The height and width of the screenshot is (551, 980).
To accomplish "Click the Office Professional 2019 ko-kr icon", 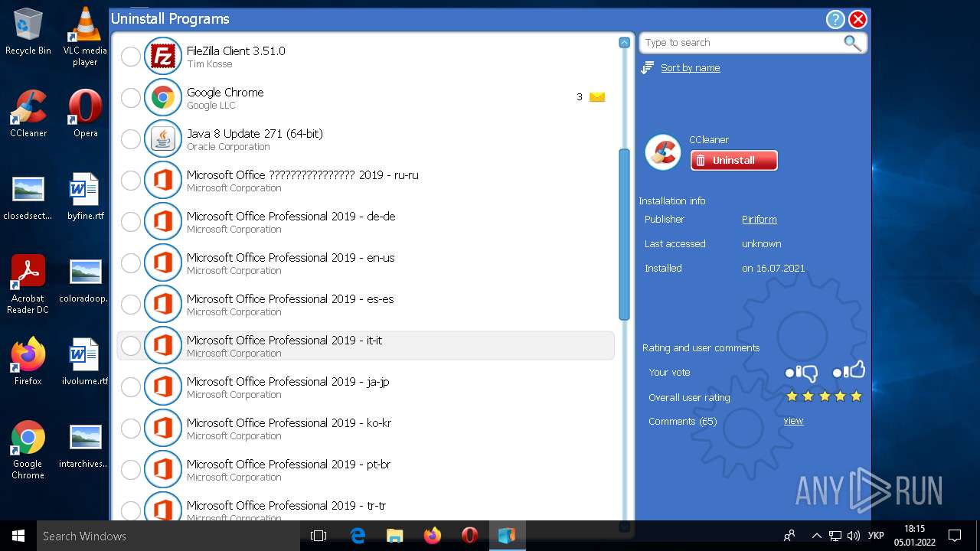I will [x=162, y=428].
